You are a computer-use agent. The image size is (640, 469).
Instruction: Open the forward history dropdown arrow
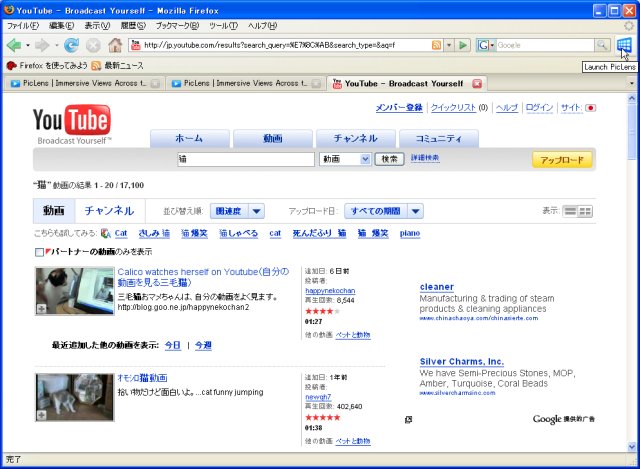(56, 45)
